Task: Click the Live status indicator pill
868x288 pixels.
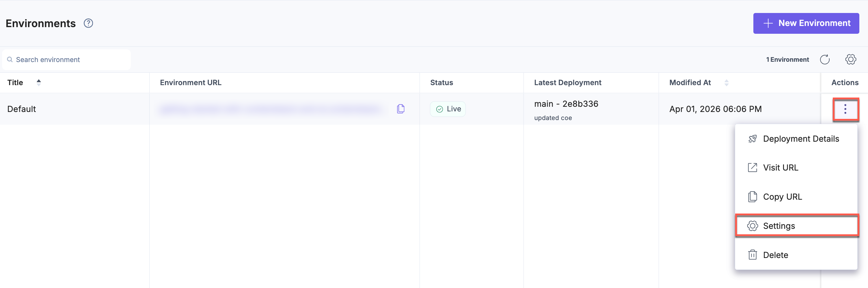Action: pos(448,109)
